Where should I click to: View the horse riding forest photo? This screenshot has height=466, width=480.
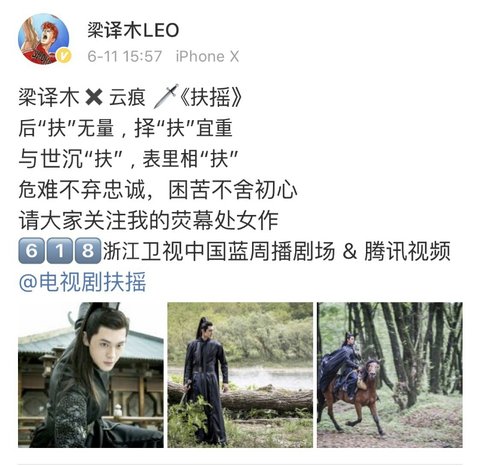coord(390,375)
